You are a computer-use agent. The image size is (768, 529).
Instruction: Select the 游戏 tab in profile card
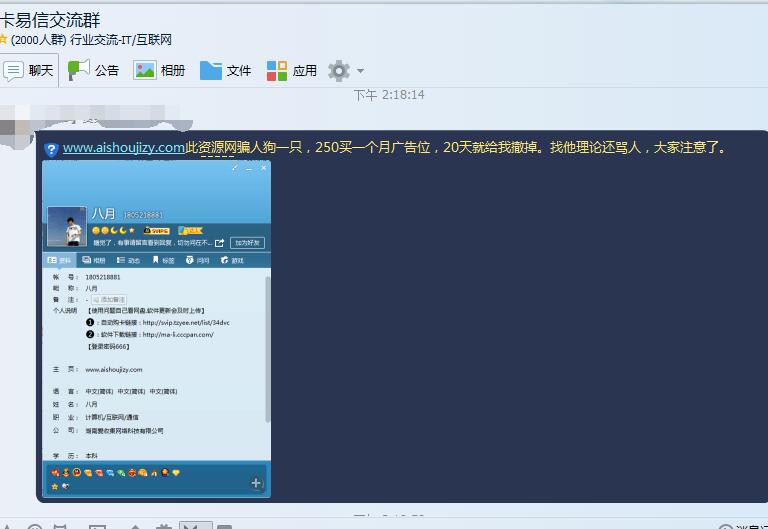click(232, 260)
